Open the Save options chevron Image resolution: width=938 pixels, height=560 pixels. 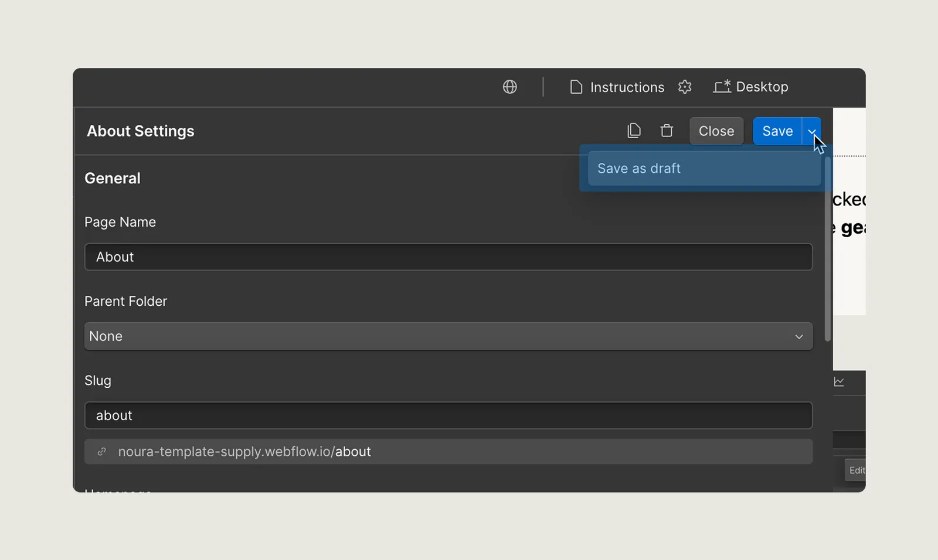pos(812,131)
